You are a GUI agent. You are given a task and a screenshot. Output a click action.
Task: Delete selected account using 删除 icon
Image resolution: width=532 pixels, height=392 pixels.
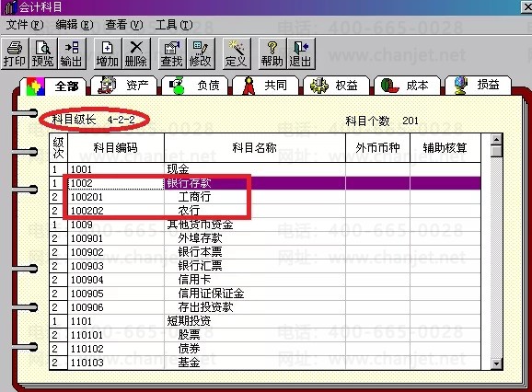coord(136,53)
